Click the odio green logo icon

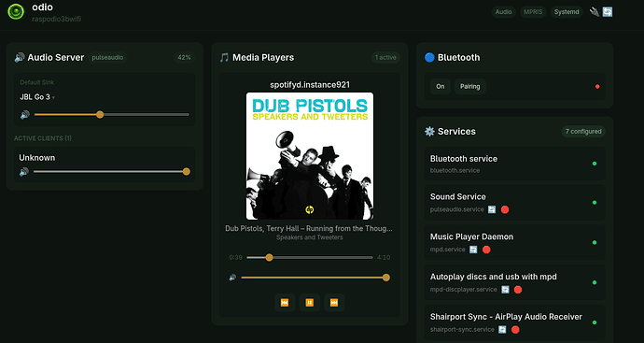16,11
